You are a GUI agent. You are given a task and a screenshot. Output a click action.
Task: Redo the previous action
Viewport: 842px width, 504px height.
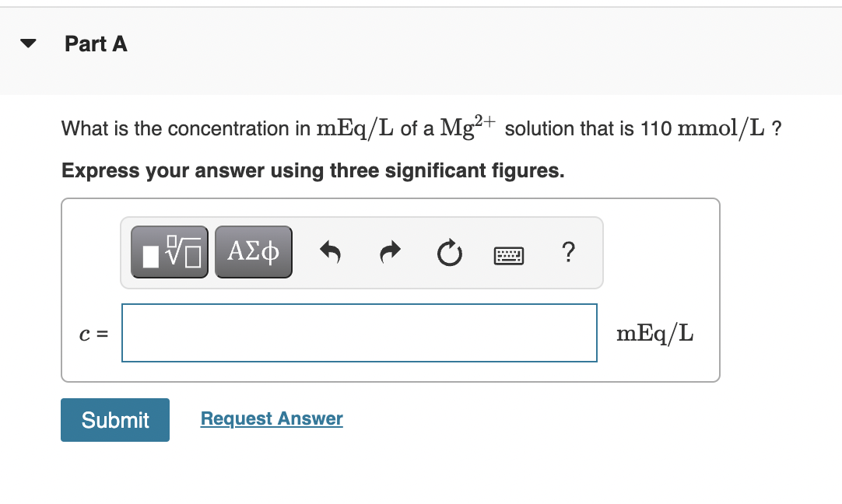(x=389, y=251)
